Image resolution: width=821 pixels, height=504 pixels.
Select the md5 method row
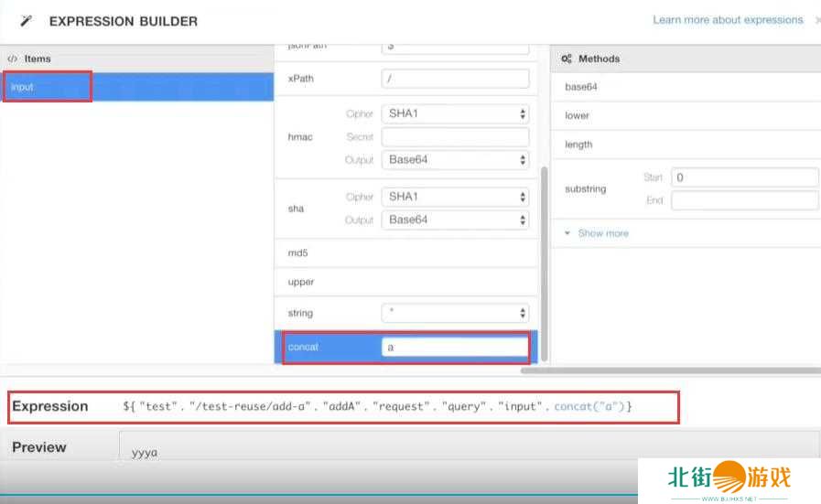point(407,252)
